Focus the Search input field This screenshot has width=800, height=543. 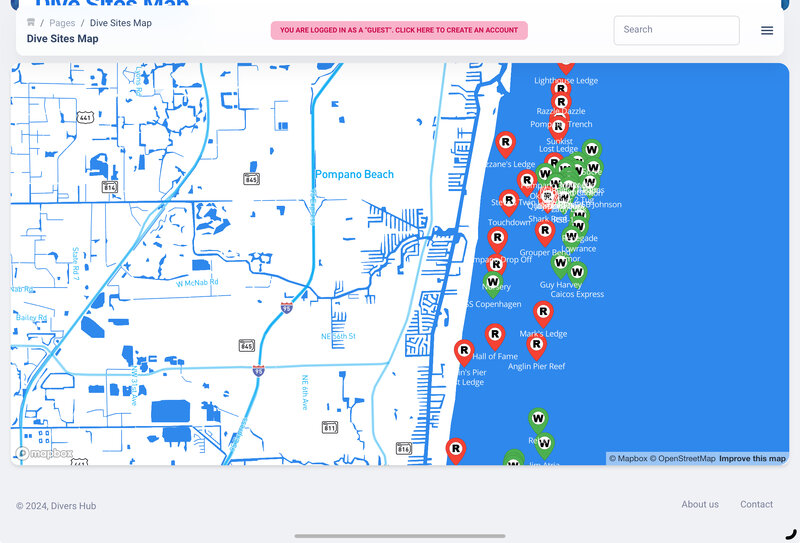[676, 30]
